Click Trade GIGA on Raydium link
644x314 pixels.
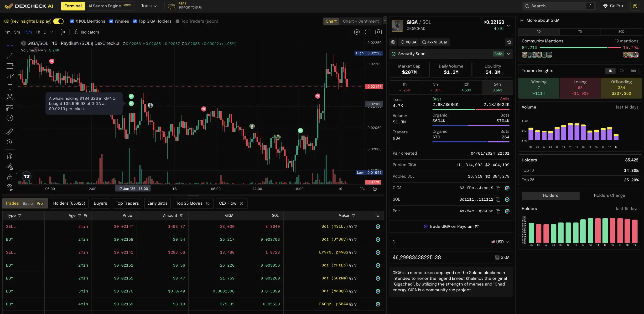451,226
